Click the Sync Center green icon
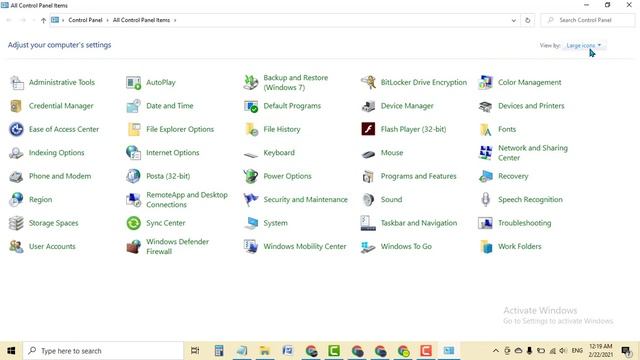640x360 pixels. coord(133,223)
